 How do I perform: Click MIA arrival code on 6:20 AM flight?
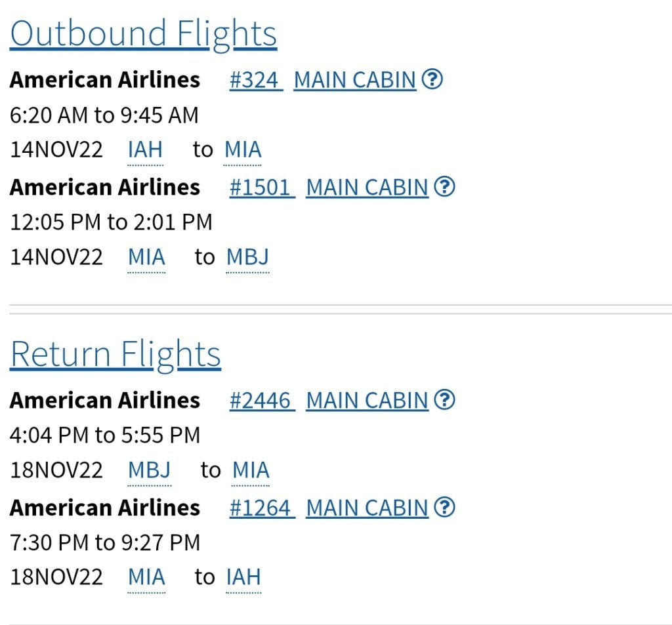[x=243, y=150]
